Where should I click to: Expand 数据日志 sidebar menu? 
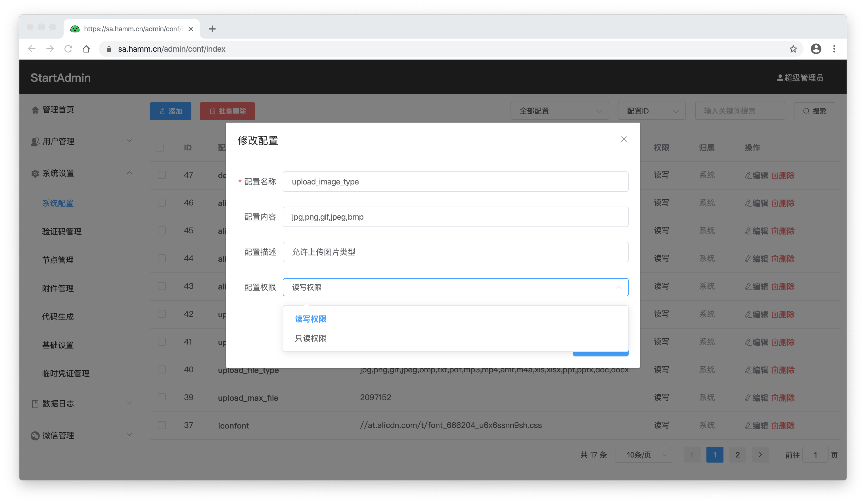click(81, 403)
